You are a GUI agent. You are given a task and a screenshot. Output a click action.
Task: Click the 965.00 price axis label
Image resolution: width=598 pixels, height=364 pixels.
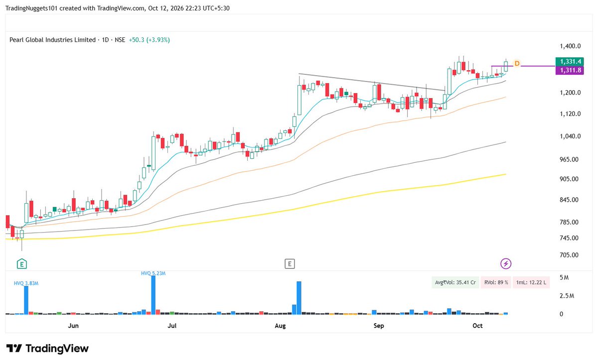point(570,160)
